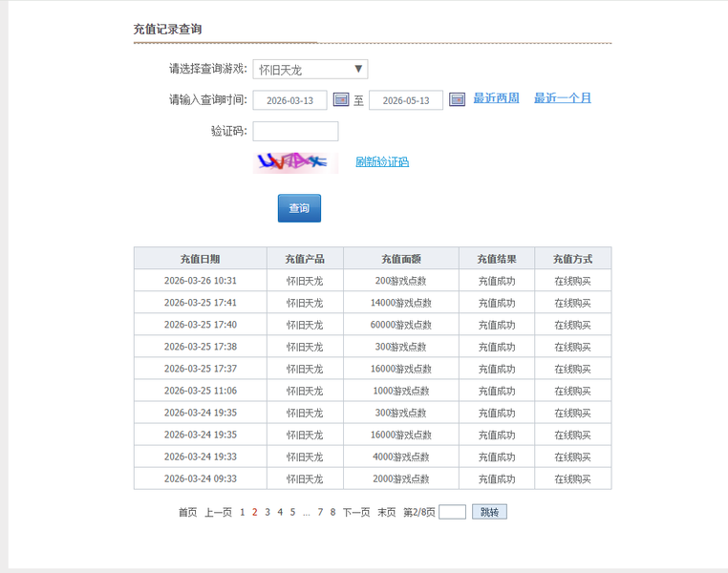The height and width of the screenshot is (573, 728).
Task: Select date cell 2026-03-24 09:33
Action: pyautogui.click(x=200, y=478)
